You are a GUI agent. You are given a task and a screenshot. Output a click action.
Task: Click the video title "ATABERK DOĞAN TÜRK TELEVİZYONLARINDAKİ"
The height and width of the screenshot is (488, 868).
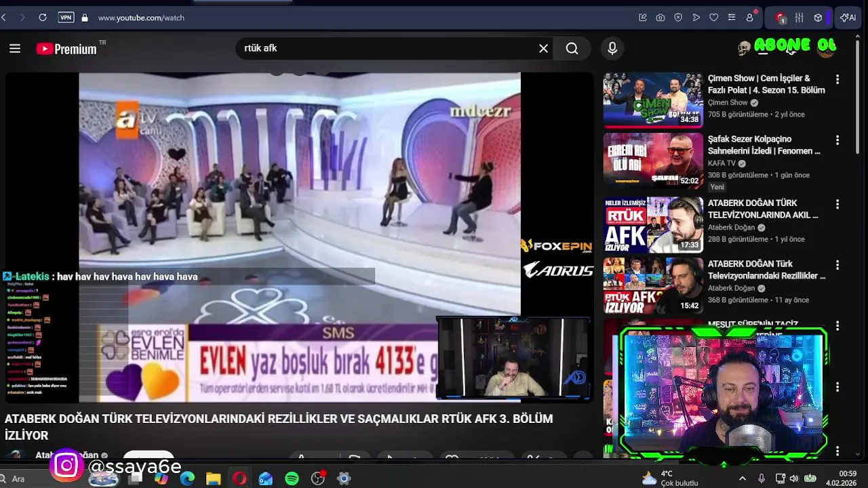[279, 427]
